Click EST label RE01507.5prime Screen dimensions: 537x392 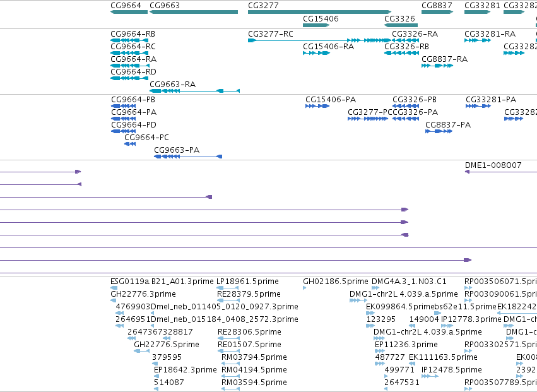tap(249, 345)
